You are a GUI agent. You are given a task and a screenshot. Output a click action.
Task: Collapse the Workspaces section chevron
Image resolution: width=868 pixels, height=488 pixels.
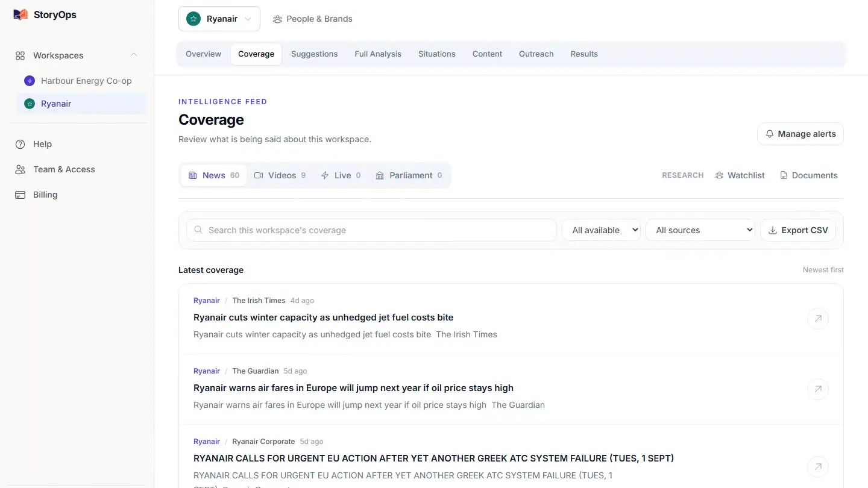tap(134, 55)
